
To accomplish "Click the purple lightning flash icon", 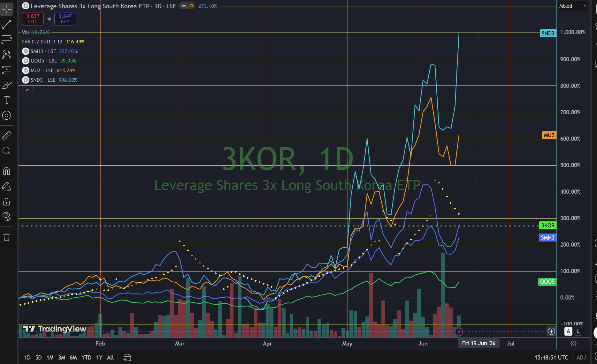I will click(x=459, y=332).
